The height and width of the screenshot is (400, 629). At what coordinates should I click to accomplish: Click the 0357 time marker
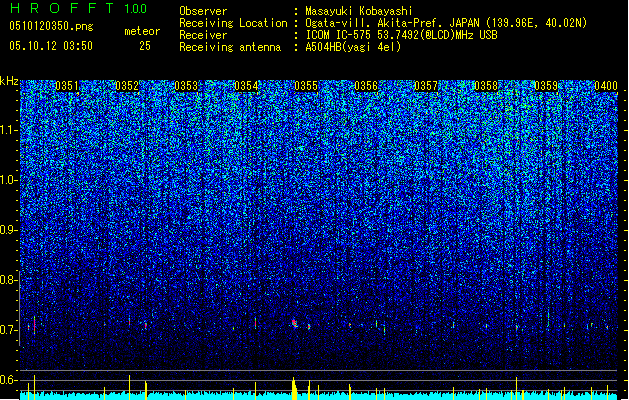(426, 86)
